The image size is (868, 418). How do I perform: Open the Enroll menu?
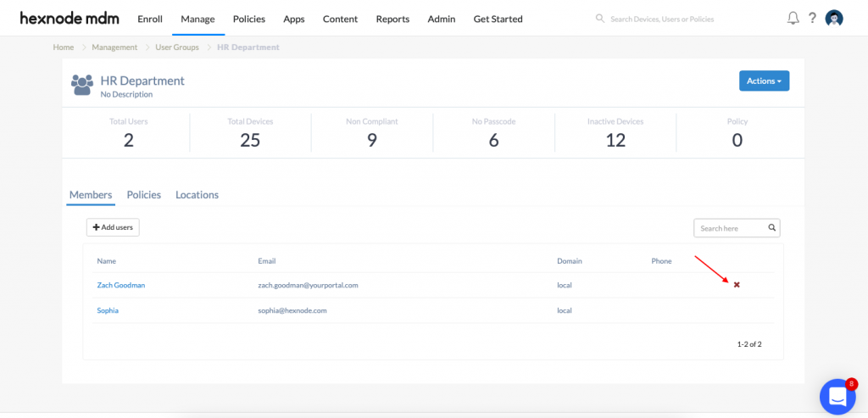150,19
